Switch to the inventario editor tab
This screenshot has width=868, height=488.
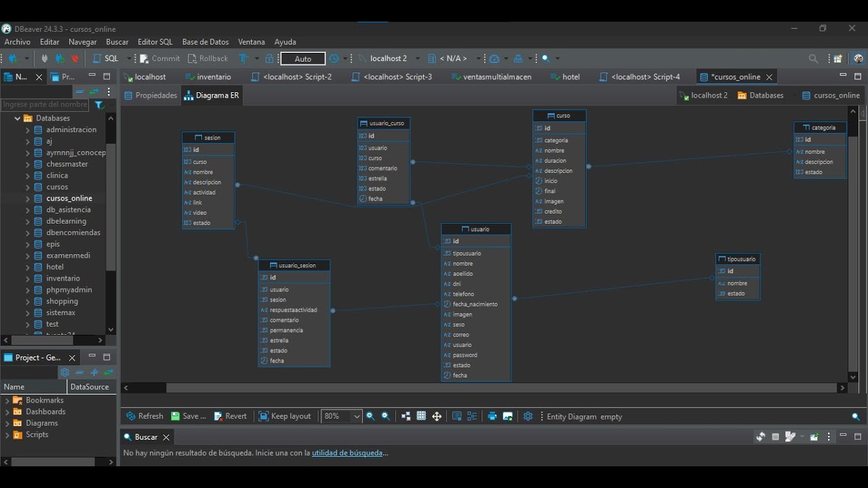208,77
